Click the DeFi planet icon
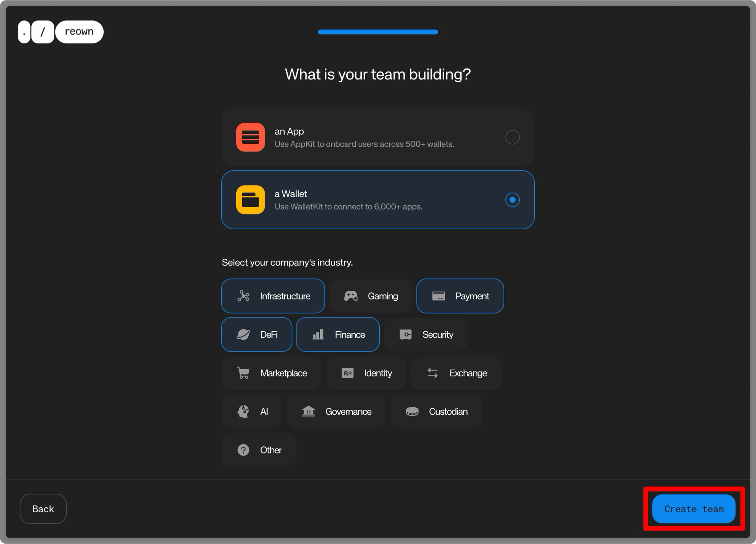The image size is (756, 544). point(243,334)
